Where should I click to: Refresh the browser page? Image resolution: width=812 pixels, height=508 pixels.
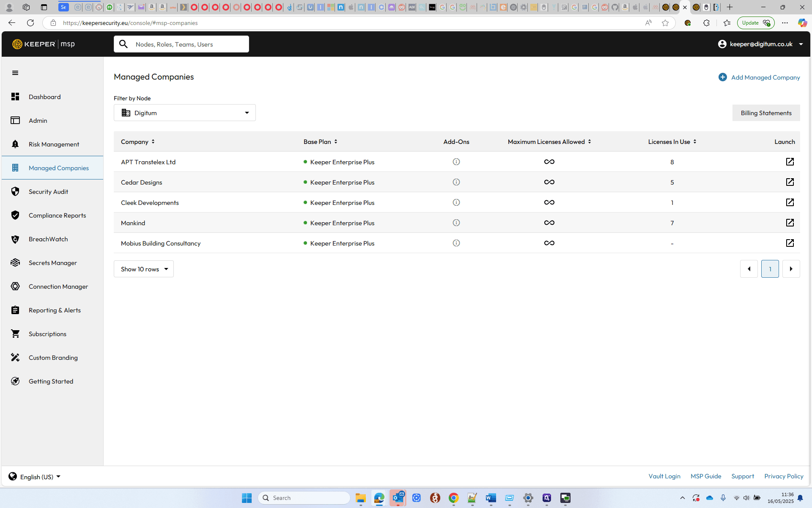(x=30, y=23)
